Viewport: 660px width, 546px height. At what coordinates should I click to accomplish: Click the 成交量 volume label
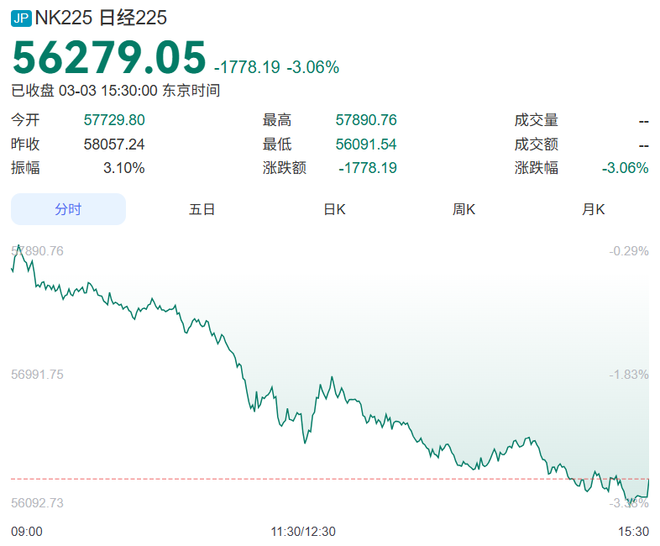[x=536, y=120]
